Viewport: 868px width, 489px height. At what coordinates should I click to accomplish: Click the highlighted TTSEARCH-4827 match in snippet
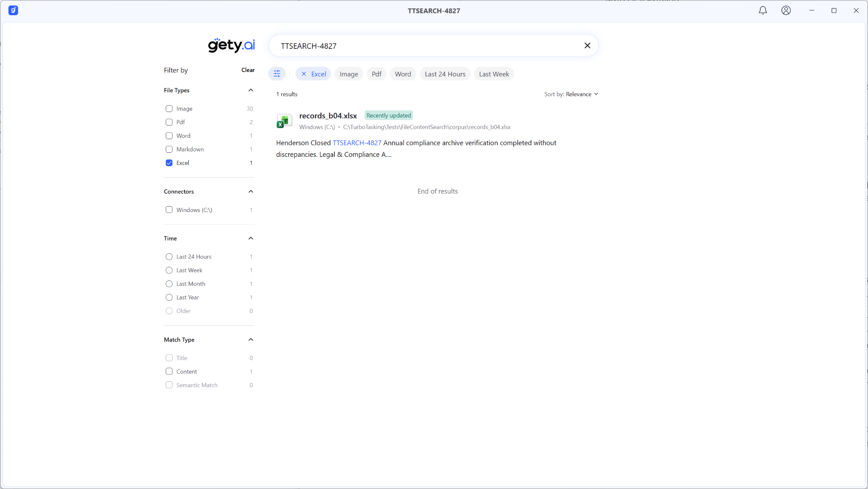(x=357, y=143)
